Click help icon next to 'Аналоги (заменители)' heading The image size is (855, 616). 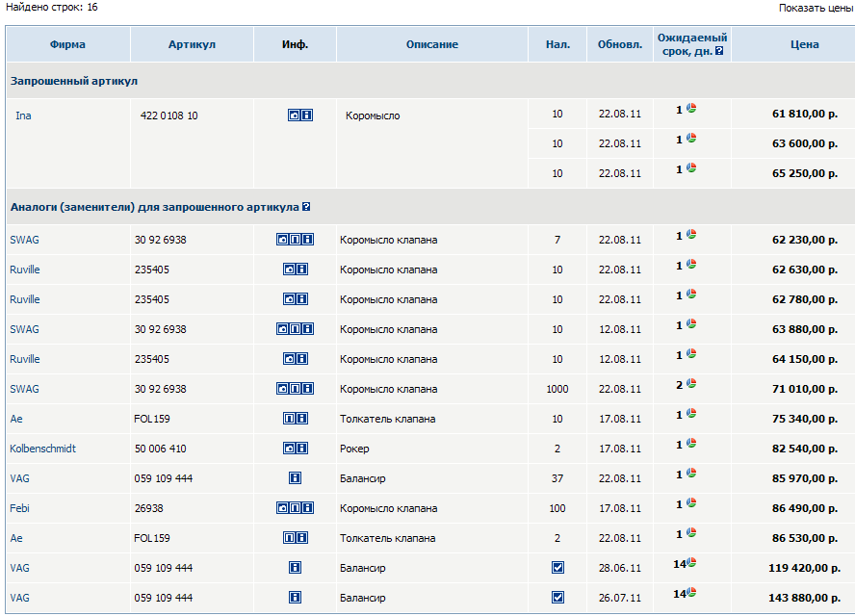coord(306,206)
